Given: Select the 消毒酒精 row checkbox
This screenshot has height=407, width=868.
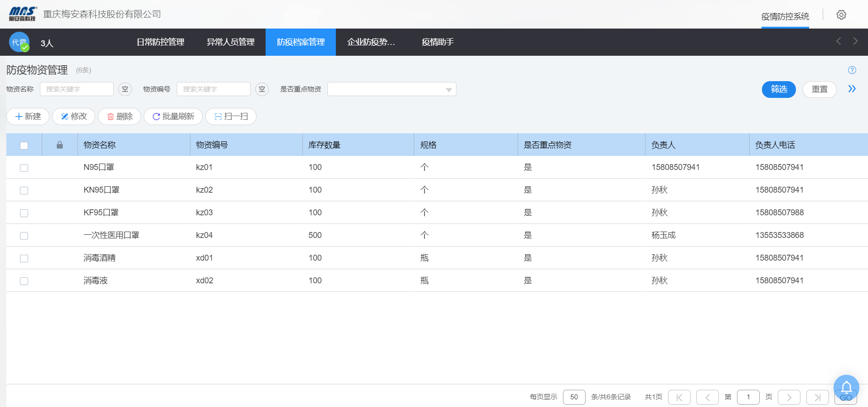Looking at the screenshot, I should click(x=24, y=258).
